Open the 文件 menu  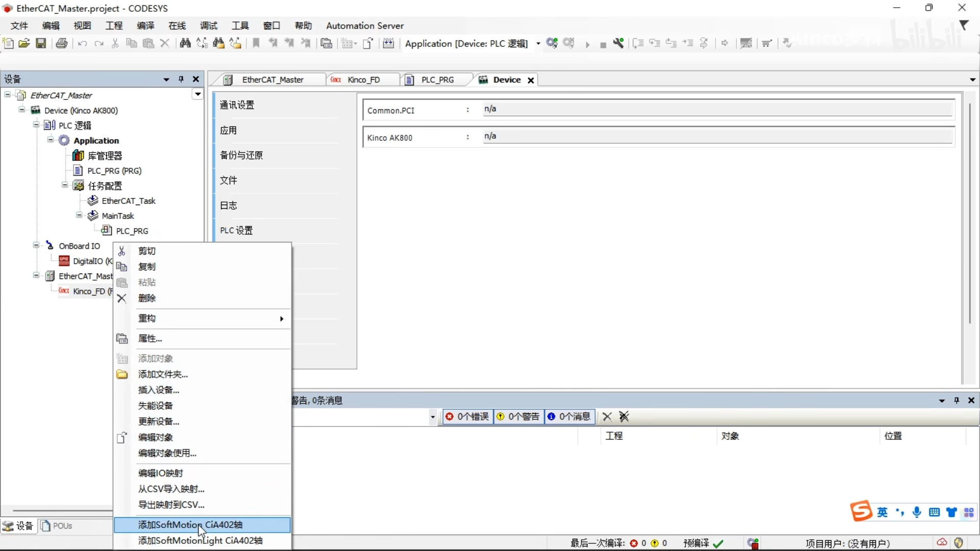[19, 26]
